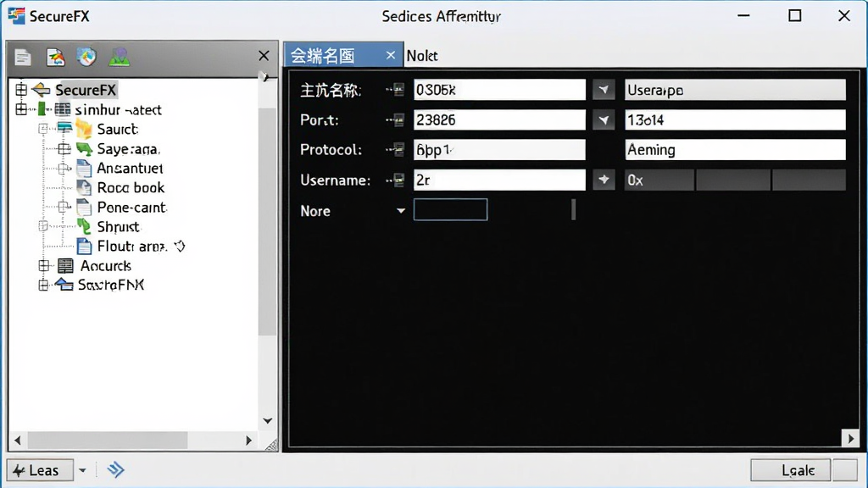The height and width of the screenshot is (488, 868).
Task: Expand the Shruist tree node
Action: pyautogui.click(x=43, y=226)
